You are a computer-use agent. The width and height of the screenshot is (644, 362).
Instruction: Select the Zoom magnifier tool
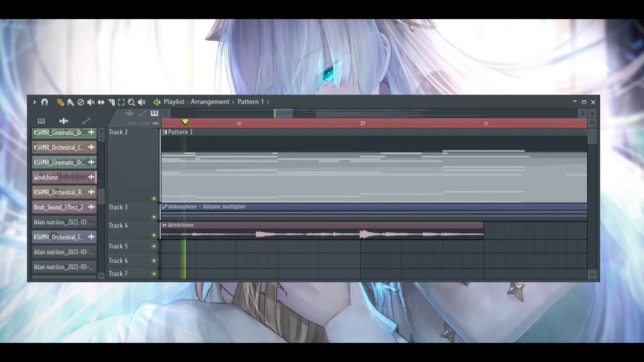(131, 102)
